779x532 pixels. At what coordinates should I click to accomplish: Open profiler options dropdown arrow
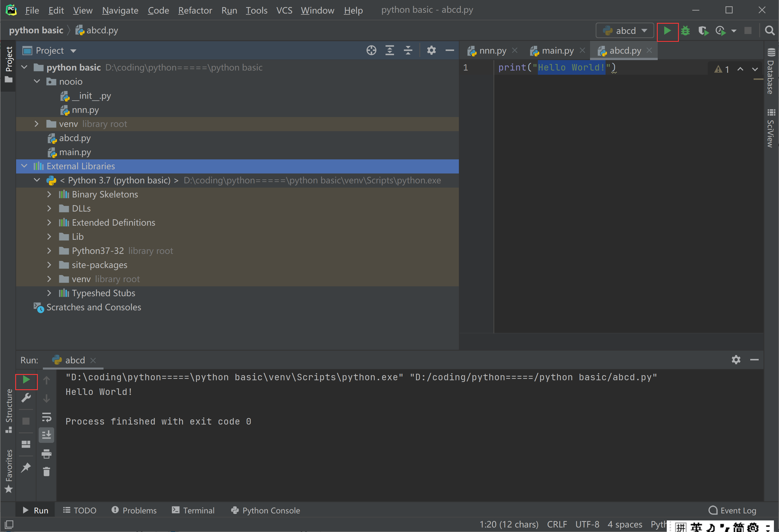coord(734,31)
